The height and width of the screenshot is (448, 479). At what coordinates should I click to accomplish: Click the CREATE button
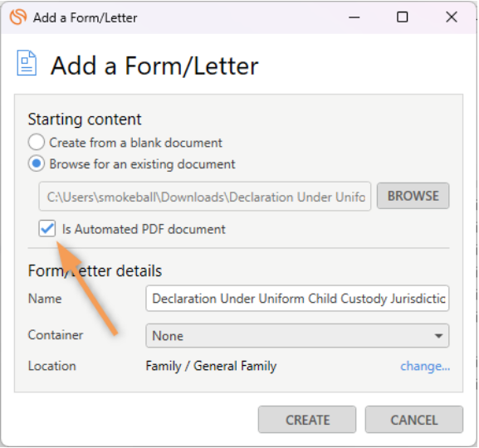307,420
